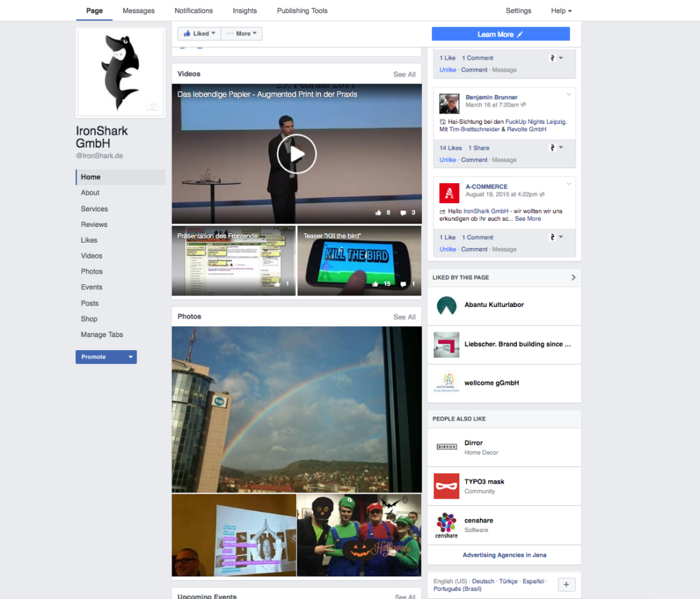Open the Notifications tab
The image size is (700, 599).
[x=193, y=11]
